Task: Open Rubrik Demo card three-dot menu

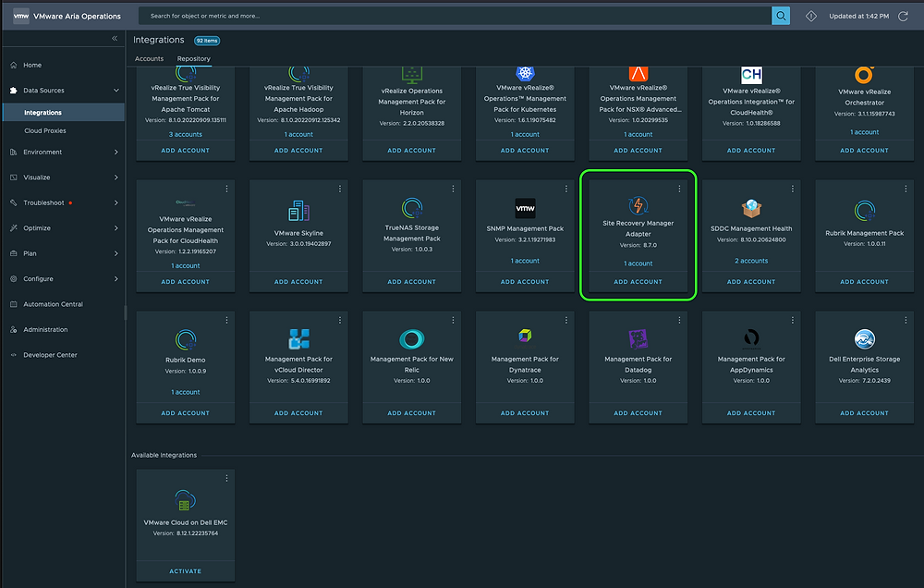Action: pos(227,320)
